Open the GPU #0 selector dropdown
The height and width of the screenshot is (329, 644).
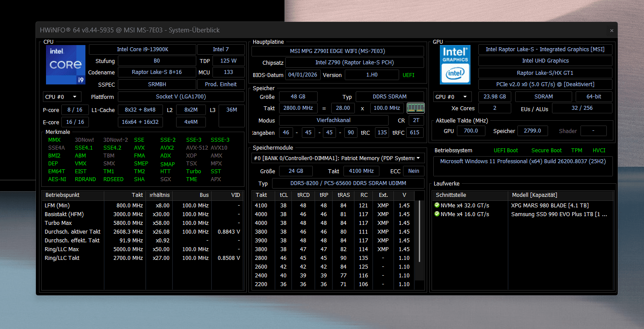(453, 97)
